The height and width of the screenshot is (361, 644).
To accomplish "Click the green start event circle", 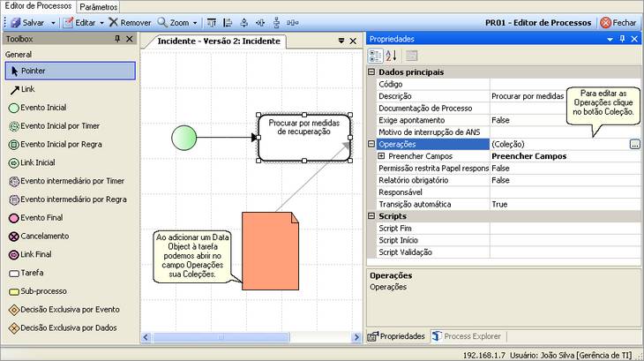I will coord(184,138).
